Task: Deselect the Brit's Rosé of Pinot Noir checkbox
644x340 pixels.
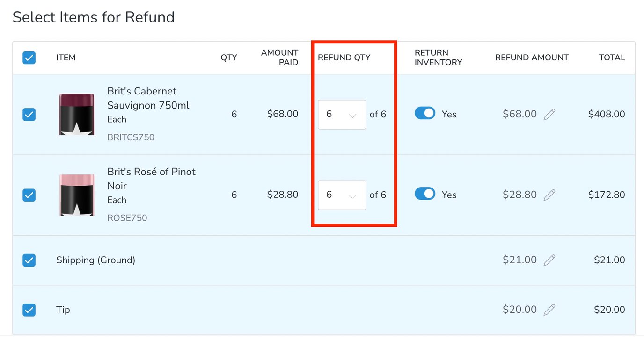Action: [x=29, y=195]
